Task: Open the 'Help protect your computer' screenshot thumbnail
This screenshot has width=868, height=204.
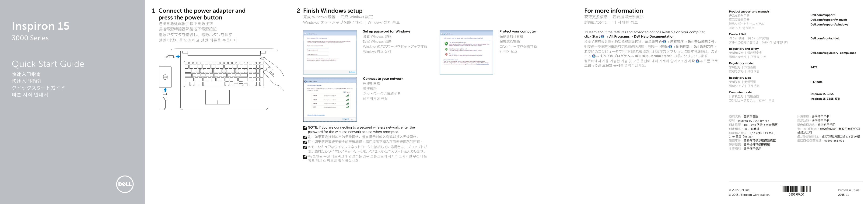Action: point(466,52)
